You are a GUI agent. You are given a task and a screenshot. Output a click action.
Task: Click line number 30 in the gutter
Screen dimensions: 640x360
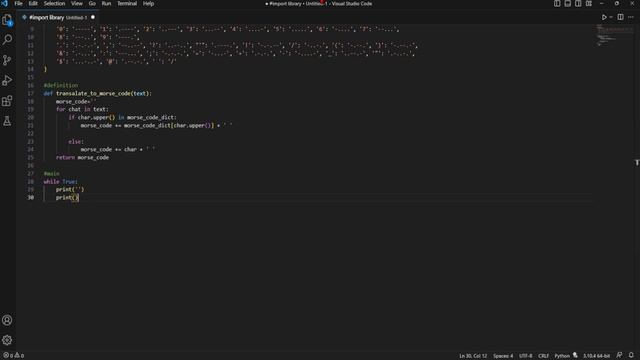tap(31, 198)
